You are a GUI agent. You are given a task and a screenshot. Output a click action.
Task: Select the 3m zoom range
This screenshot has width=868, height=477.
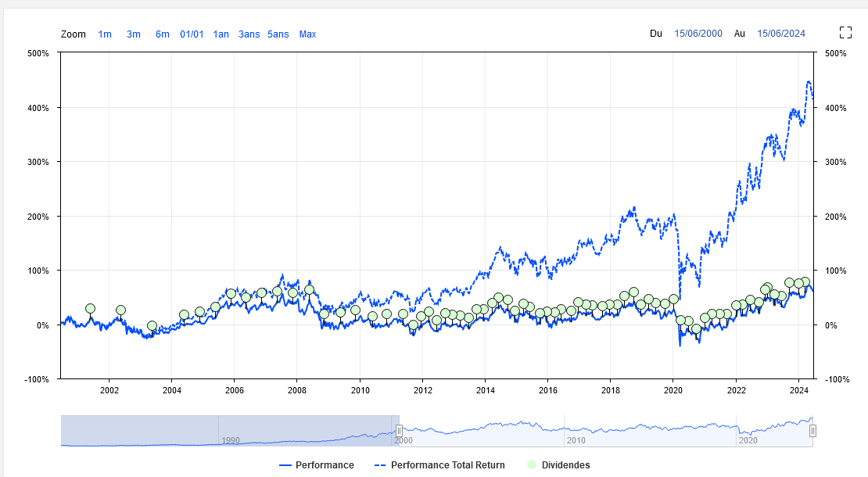coord(134,34)
